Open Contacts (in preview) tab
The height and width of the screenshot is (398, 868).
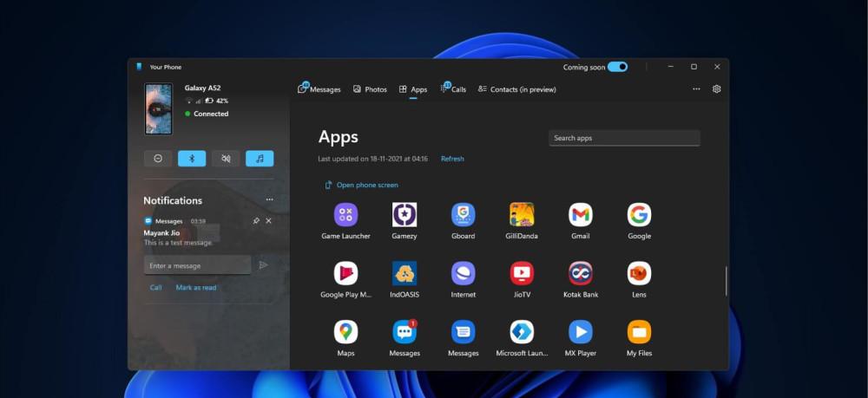[517, 89]
